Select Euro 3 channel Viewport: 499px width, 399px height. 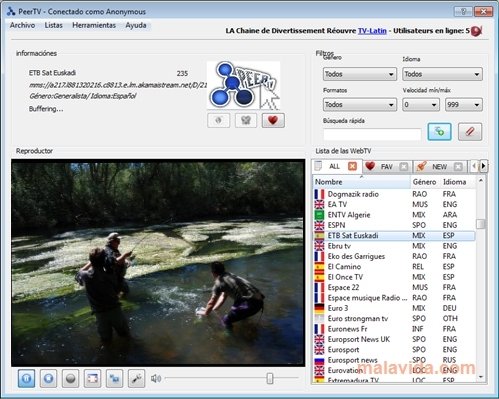point(394,308)
